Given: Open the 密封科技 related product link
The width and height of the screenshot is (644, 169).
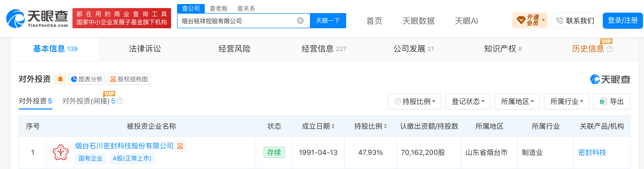Looking at the screenshot, I should (592, 152).
